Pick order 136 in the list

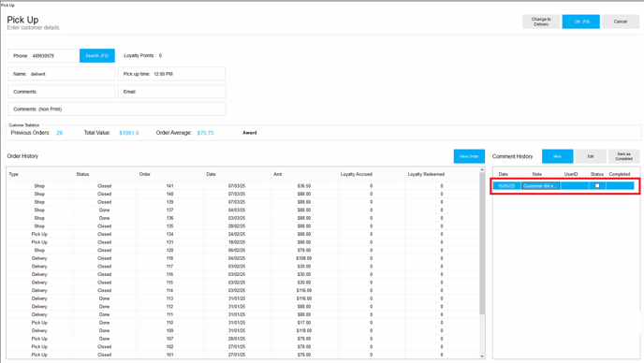coord(242,218)
